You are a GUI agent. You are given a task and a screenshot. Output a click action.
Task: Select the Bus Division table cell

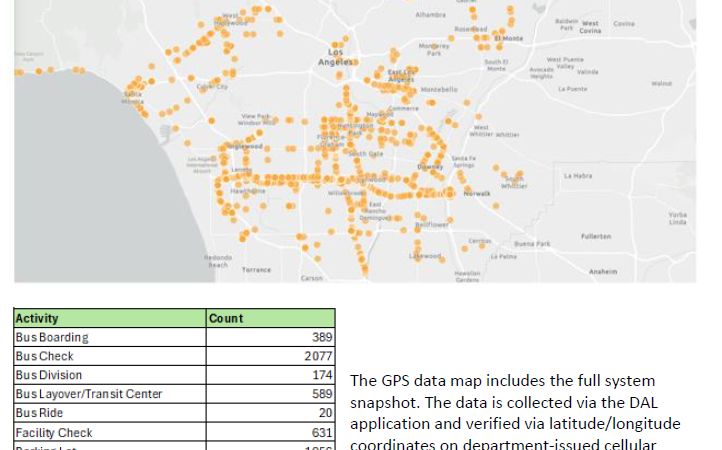pos(48,376)
